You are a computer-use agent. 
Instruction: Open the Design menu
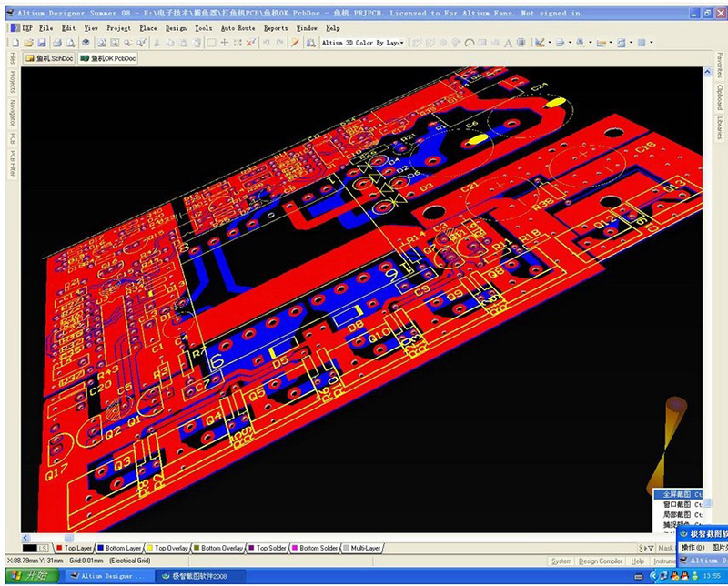[176, 28]
